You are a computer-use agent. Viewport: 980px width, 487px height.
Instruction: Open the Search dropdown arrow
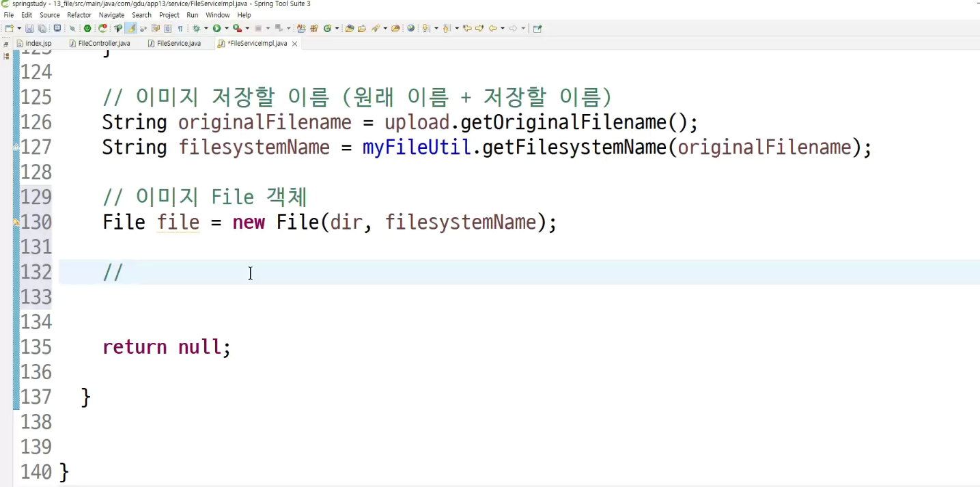click(385, 28)
